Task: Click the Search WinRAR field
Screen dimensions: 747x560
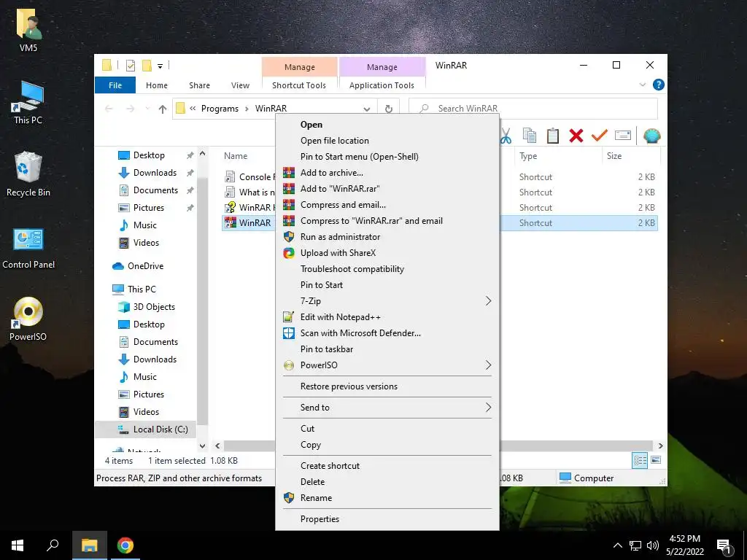Action: (533, 109)
